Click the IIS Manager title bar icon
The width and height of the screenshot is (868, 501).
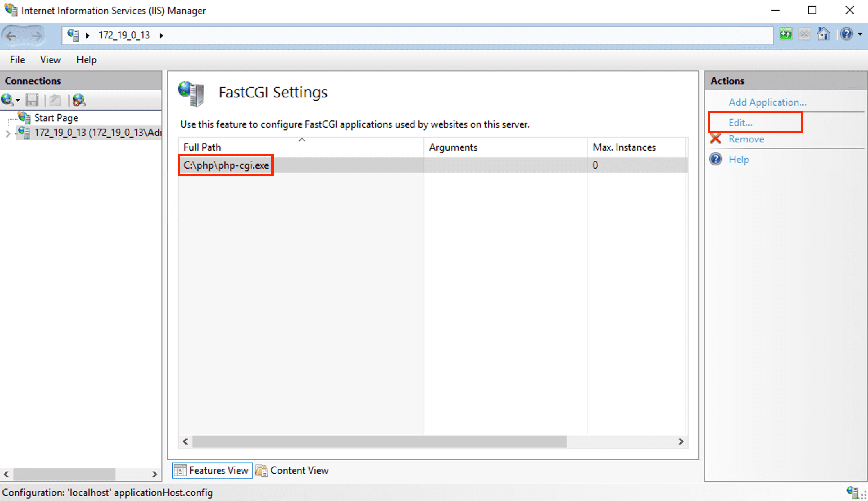[11, 10]
